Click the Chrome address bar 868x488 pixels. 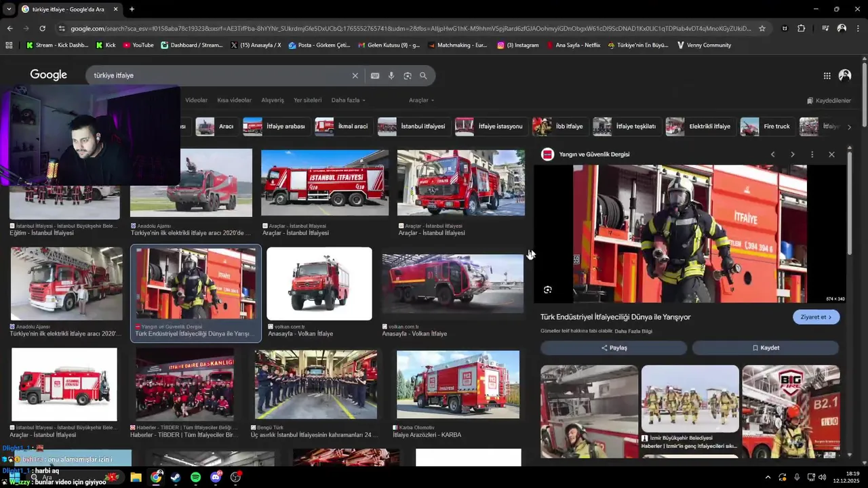410,28
